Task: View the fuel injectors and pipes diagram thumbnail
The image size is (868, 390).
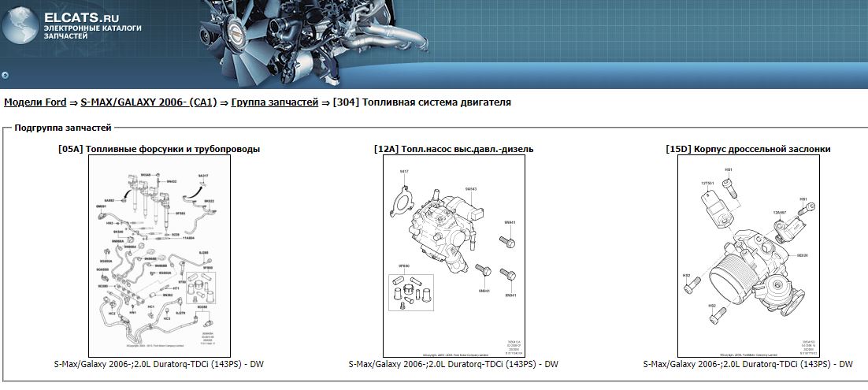Action: [x=159, y=256]
